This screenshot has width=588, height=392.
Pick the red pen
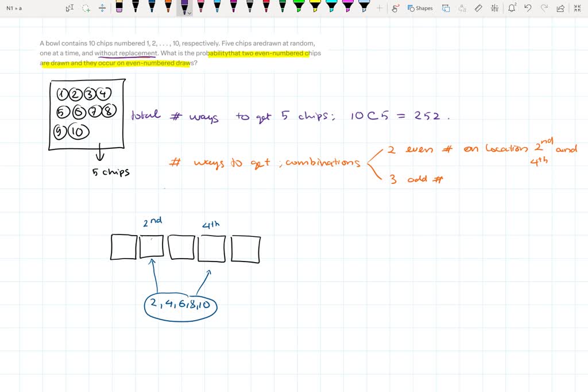point(266,6)
